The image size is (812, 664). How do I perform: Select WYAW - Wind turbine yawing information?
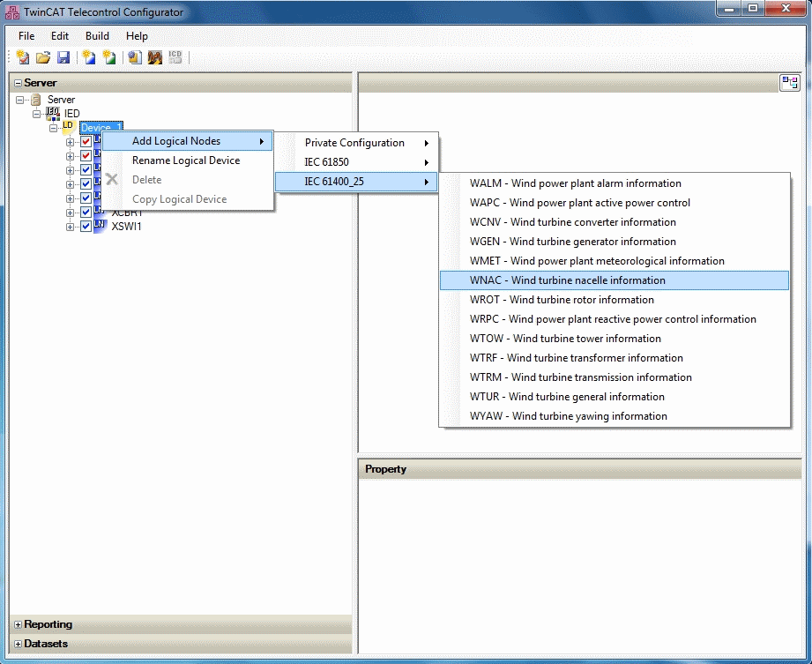tap(615, 416)
